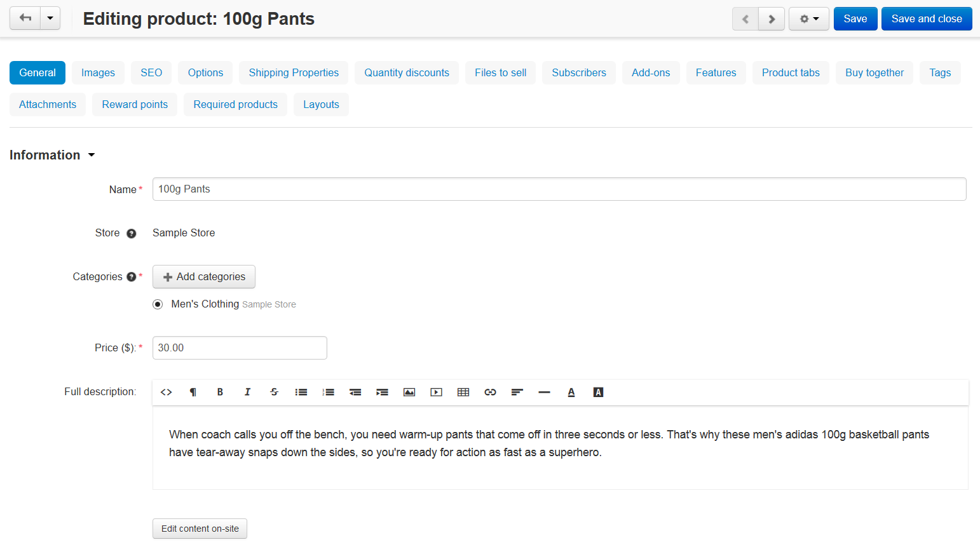Open the dropdown beside the back arrow

point(50,18)
